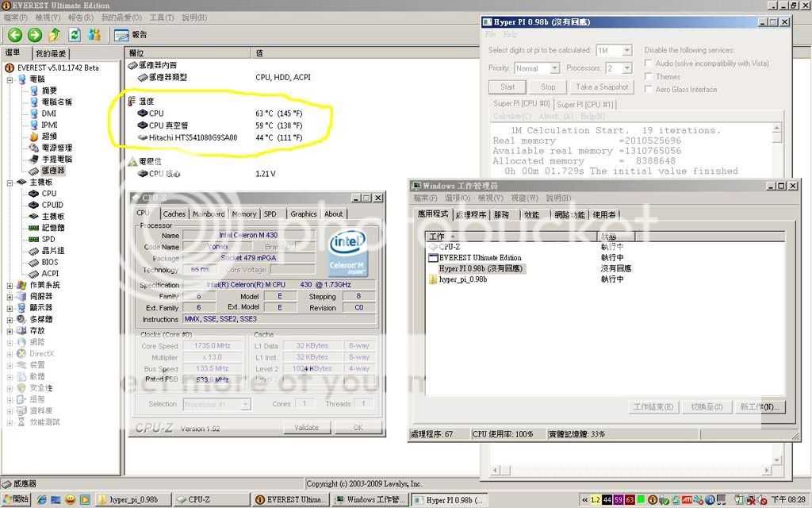This screenshot has width=812, height=508.
Task: Expand the 作業系統 tree branch
Action: [10, 285]
